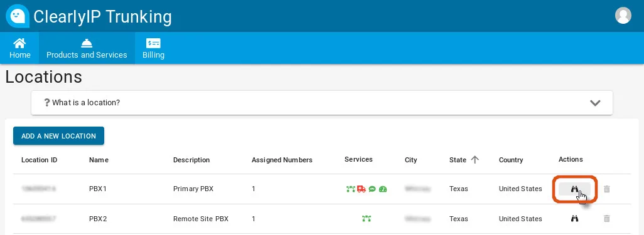Toggle State column sort arrow
644x235 pixels.
(x=475, y=160)
